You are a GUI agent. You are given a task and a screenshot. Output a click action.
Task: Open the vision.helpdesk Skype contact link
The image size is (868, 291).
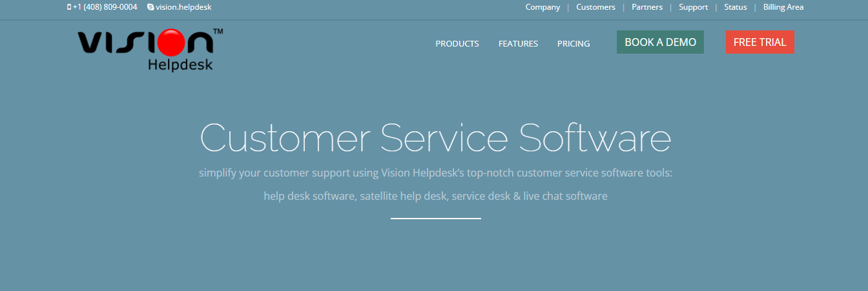pyautogui.click(x=183, y=7)
